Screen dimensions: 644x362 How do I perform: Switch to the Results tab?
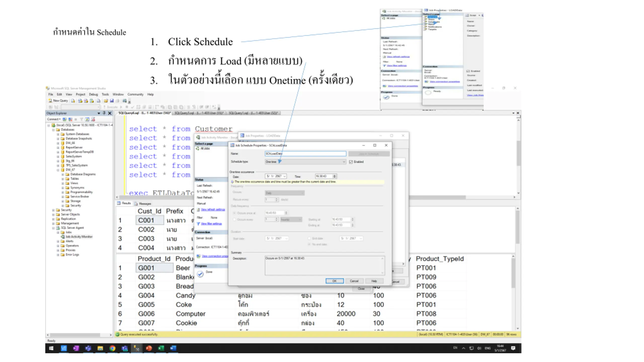pos(124,203)
